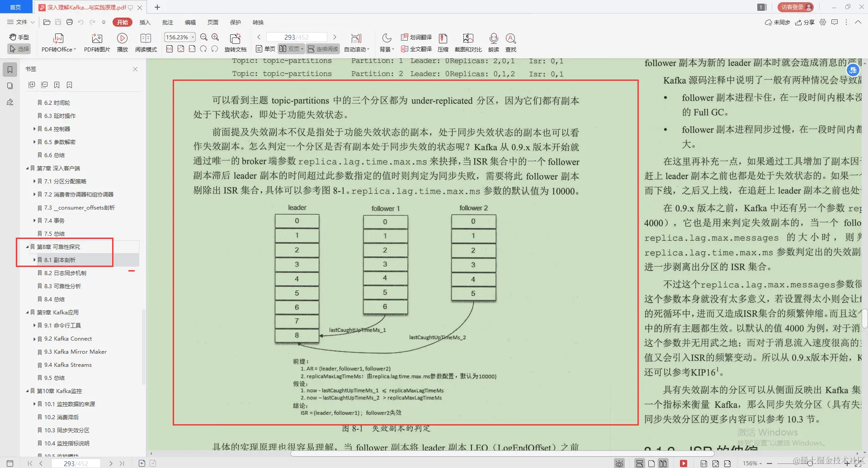Start 朗读 read-aloud feature
Image resolution: width=868 pixels, height=468 pixels.
click(x=493, y=42)
